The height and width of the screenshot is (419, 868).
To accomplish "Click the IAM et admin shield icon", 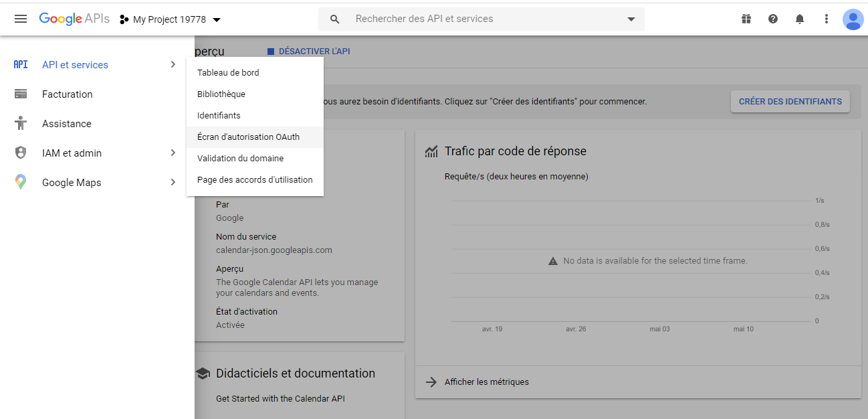I will pos(21,153).
